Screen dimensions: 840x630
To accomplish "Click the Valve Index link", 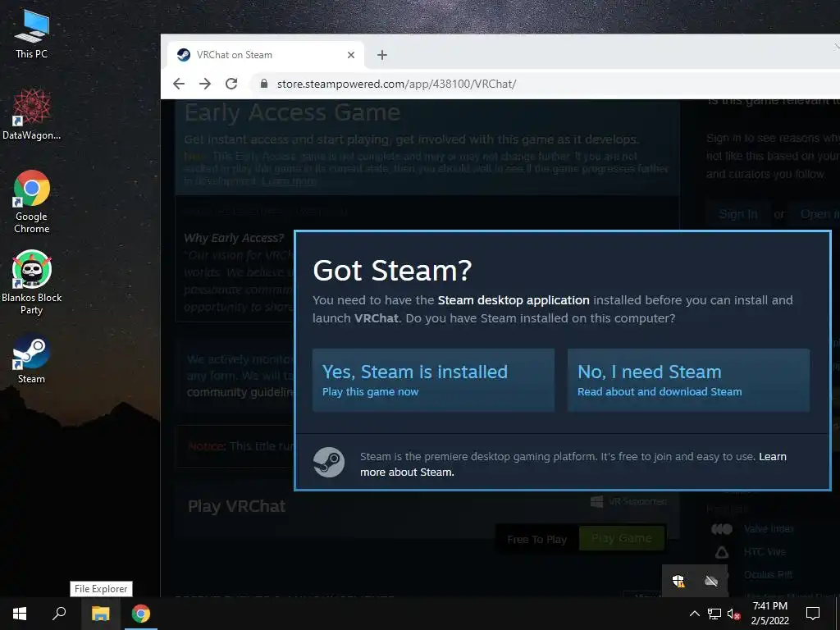I will coord(769,529).
